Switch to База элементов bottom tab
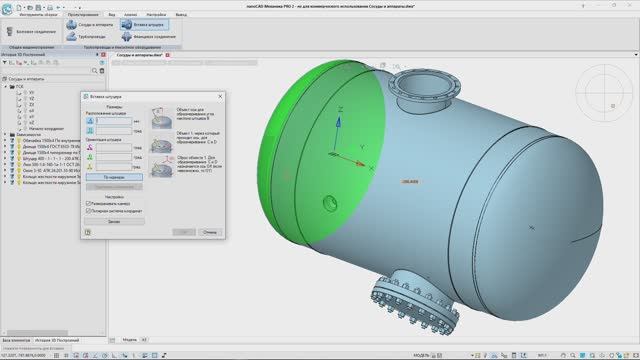640x360 pixels. pos(16,340)
